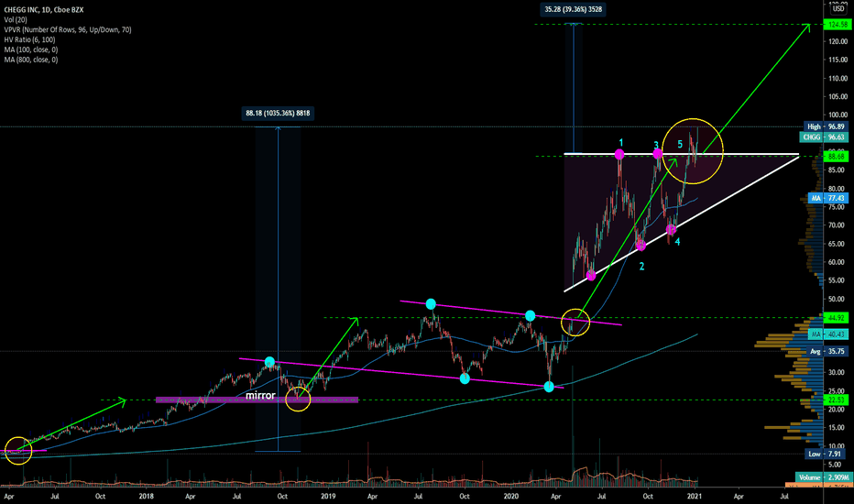This screenshot has height=504, width=854.
Task: Click wave label 4 near the rising trendline
Action: pyautogui.click(x=677, y=241)
